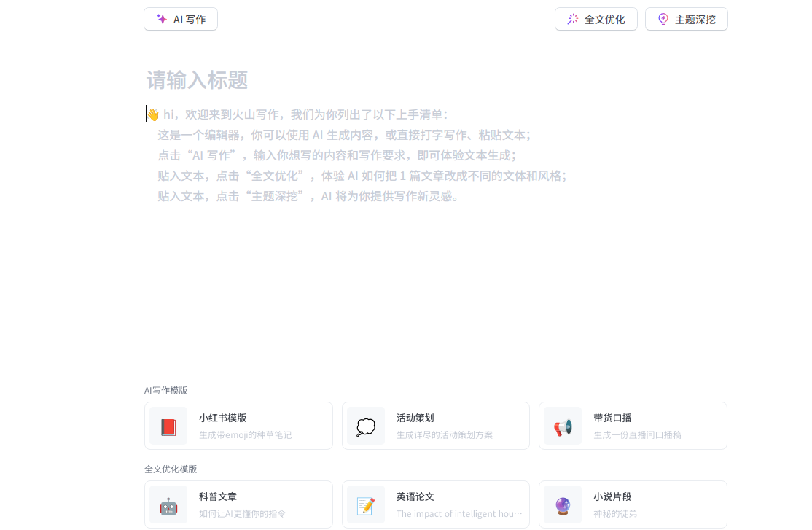Click the lightbulb icon beside 主题深挖
Image resolution: width=812 pixels, height=530 pixels.
click(x=662, y=19)
